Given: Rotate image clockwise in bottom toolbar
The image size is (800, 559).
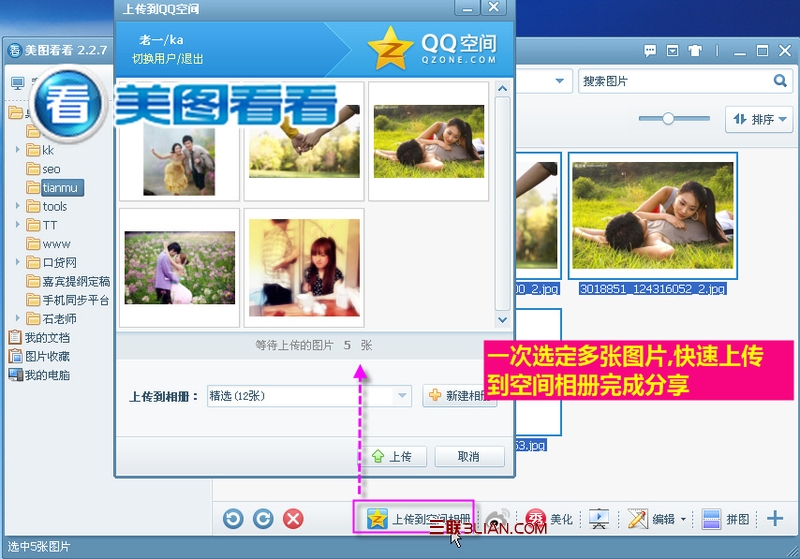Looking at the screenshot, I should [x=263, y=519].
